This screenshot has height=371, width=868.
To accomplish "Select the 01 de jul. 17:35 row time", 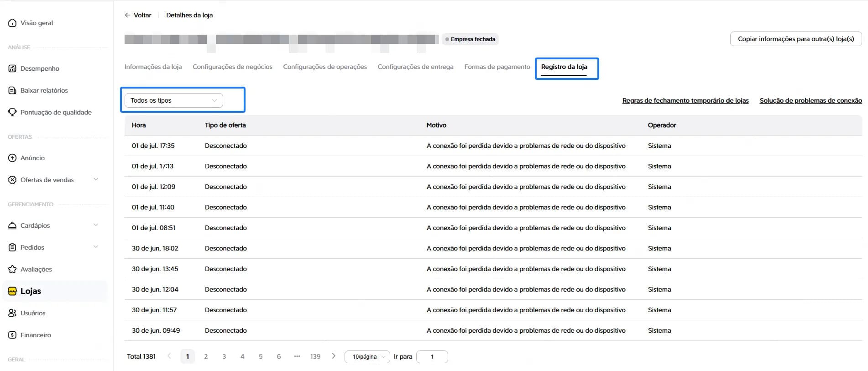I will click(x=153, y=146).
